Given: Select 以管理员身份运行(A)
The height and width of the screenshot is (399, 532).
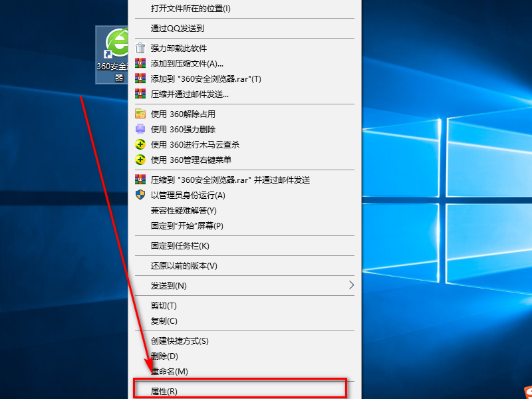Looking at the screenshot, I should click(245, 195).
